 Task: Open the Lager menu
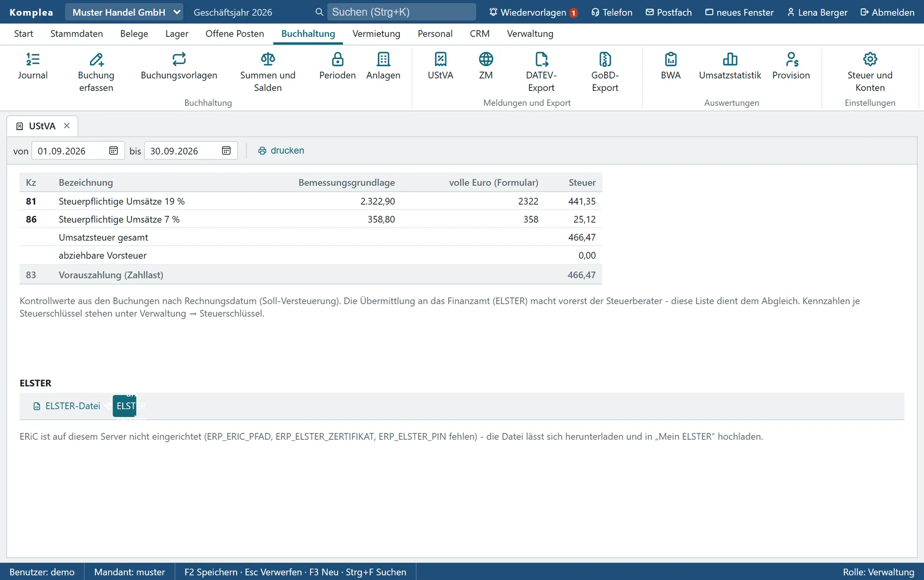point(177,34)
